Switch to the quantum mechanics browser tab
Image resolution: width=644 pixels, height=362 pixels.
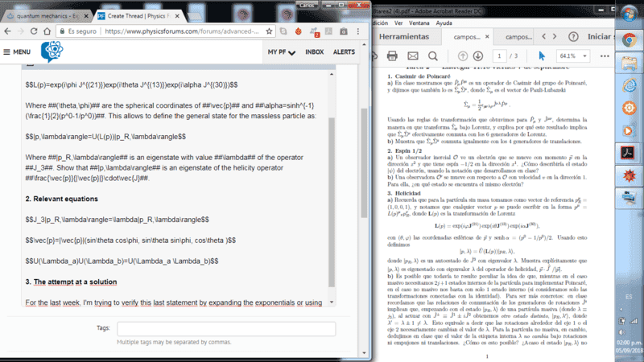point(46,16)
